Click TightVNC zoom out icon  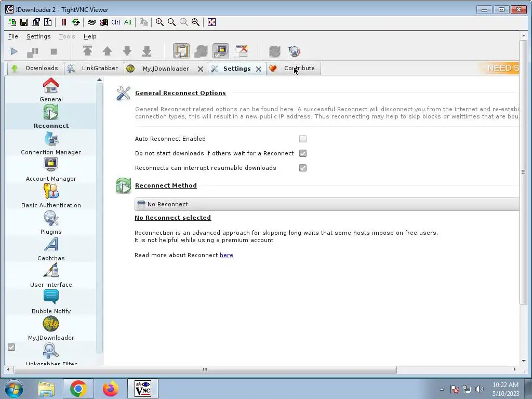[171, 22]
